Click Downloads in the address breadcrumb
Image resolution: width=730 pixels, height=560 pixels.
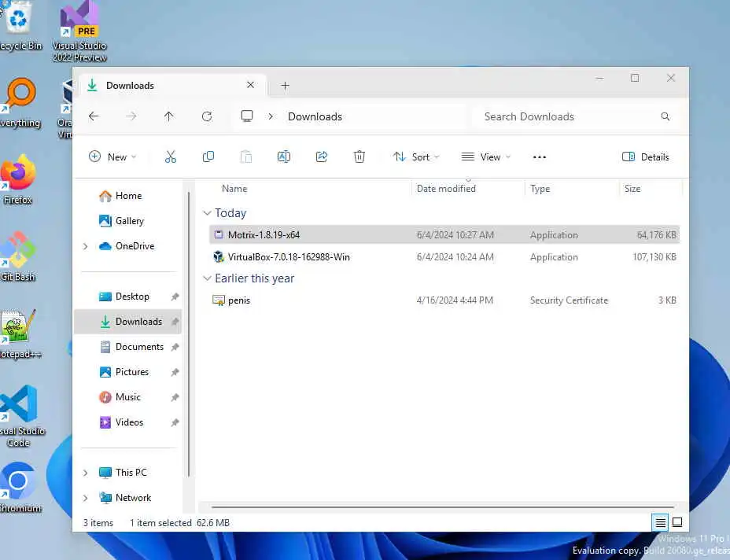[315, 116]
